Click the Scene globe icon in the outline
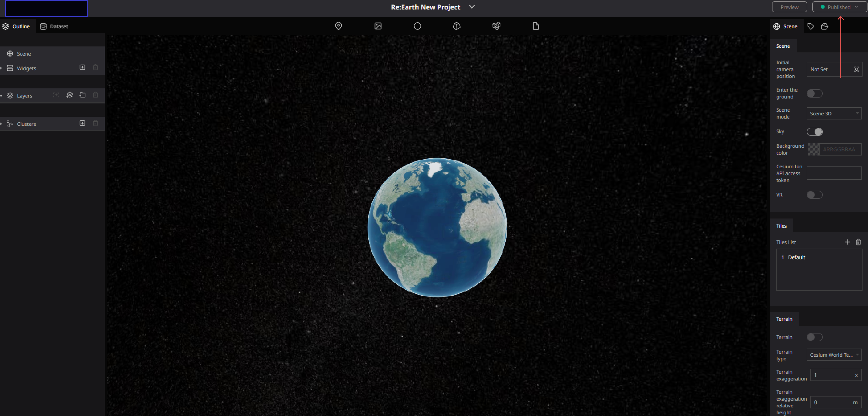 click(x=10, y=54)
